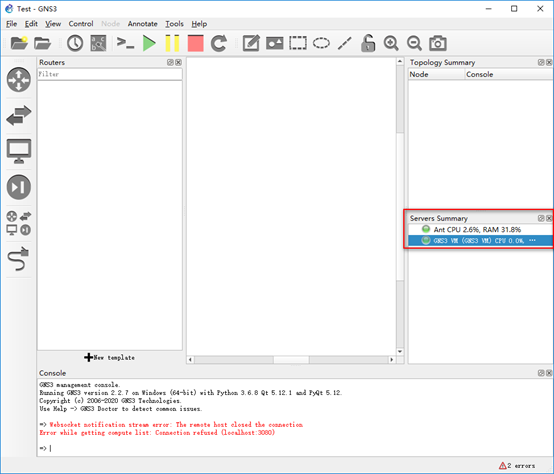The width and height of the screenshot is (554, 474).
Task: Take a screenshot with camera icon
Action: pos(438,43)
